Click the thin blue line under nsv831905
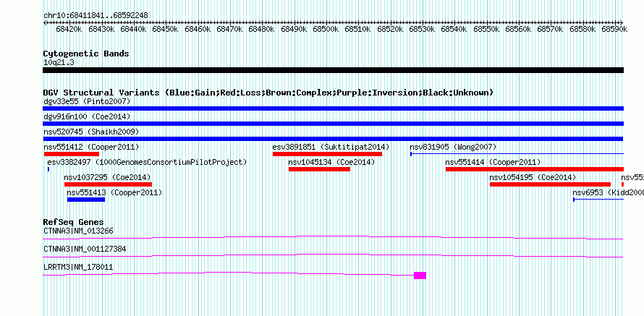Viewport: 644px width, 316px height. pyautogui.click(x=517, y=154)
